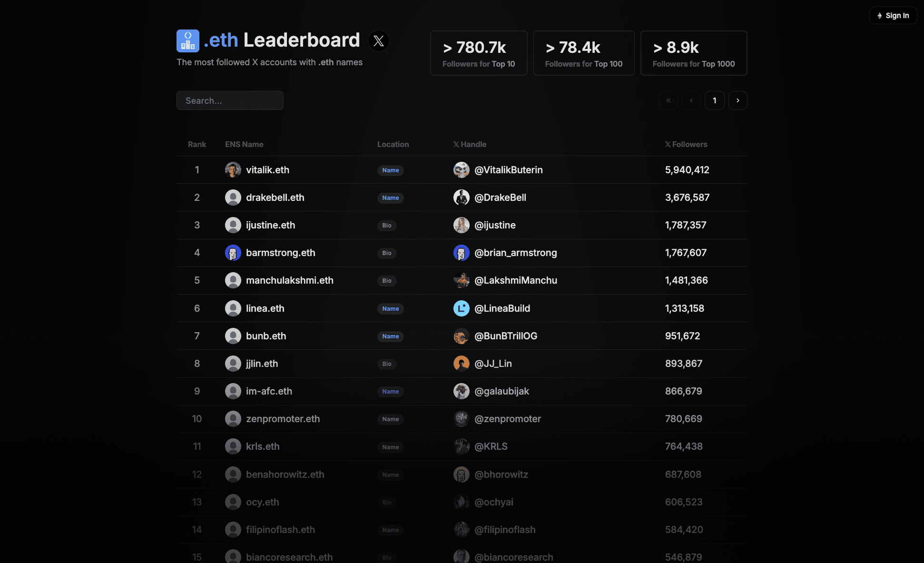
Task: Toggle the Name badge on bunb.eth row
Action: (391, 336)
